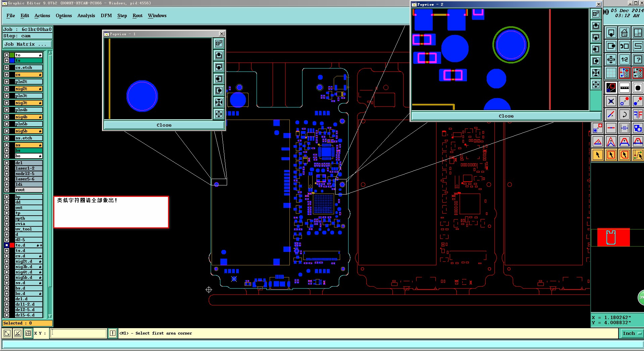Click Close button in Popview 1
This screenshot has height=351, width=644.
point(164,125)
